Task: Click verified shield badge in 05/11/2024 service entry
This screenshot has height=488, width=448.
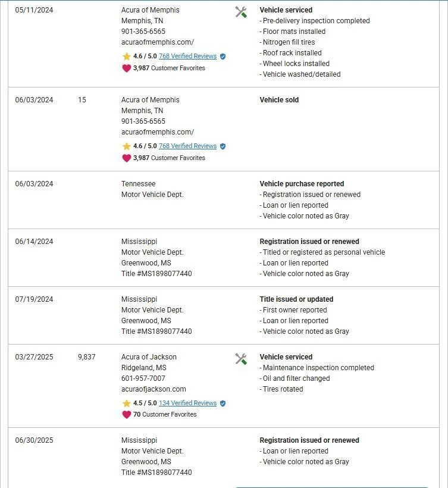Action: coord(223,57)
